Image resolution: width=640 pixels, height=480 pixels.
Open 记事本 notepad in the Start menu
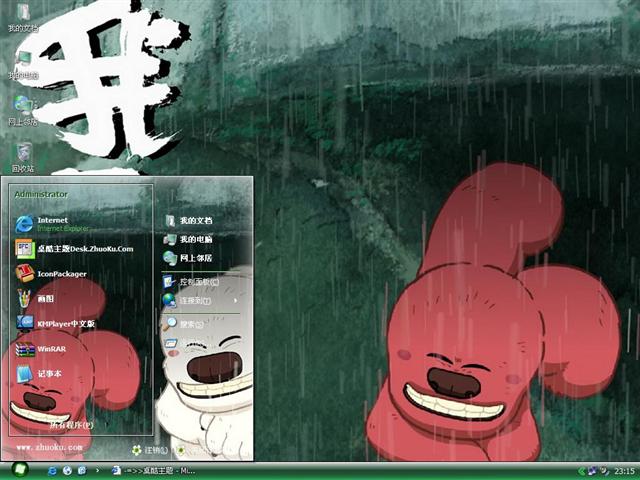[x=38, y=373]
